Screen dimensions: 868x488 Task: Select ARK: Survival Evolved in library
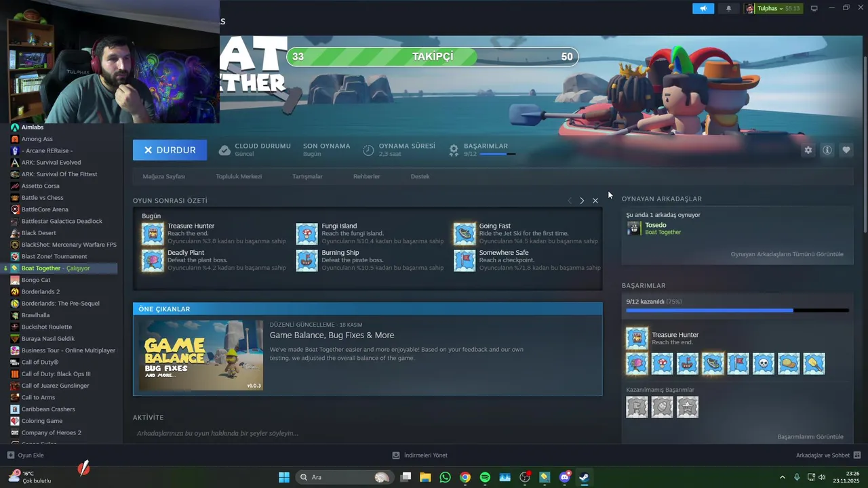[51, 163]
